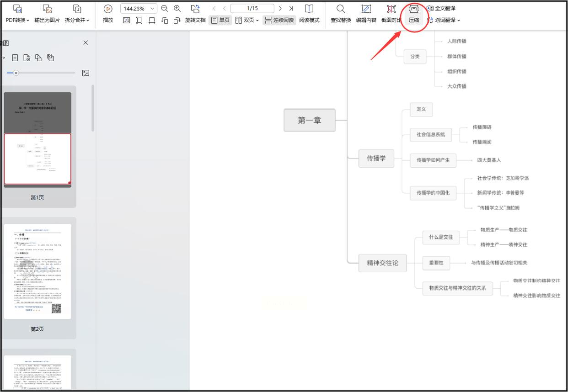Click the 大众传播 text
568x392 pixels.
(457, 86)
